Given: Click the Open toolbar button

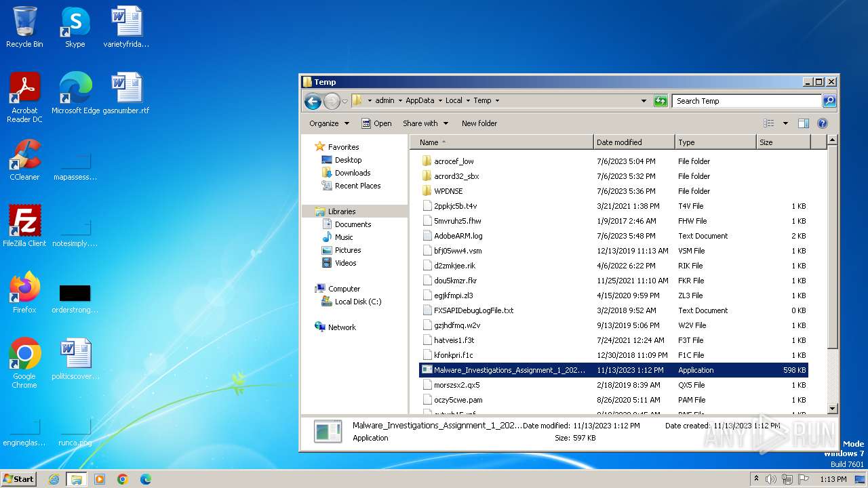Looking at the screenshot, I should pos(376,123).
